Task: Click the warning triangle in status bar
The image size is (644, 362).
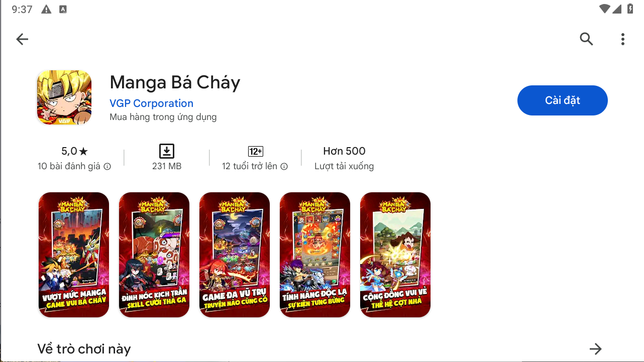Action: 46,10
